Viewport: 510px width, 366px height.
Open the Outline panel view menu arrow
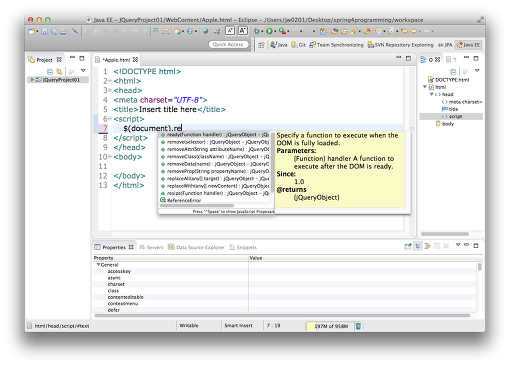pos(477,71)
